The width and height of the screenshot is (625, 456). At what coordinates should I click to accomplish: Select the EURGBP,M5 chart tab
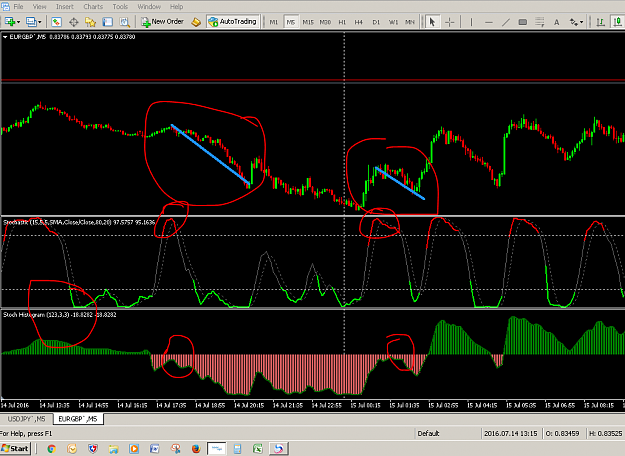[78, 419]
